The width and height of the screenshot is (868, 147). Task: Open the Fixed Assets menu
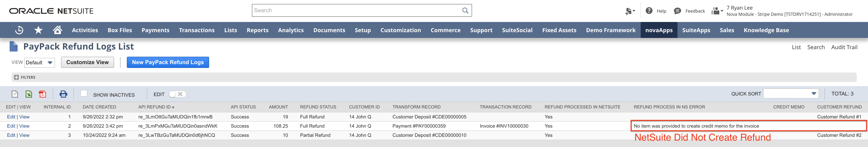click(559, 30)
